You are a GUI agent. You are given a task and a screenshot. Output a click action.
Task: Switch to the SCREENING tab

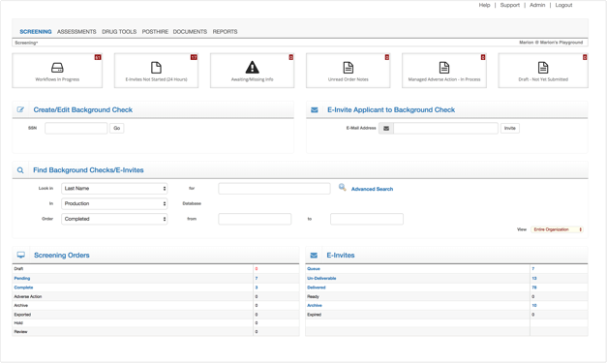pyautogui.click(x=36, y=32)
